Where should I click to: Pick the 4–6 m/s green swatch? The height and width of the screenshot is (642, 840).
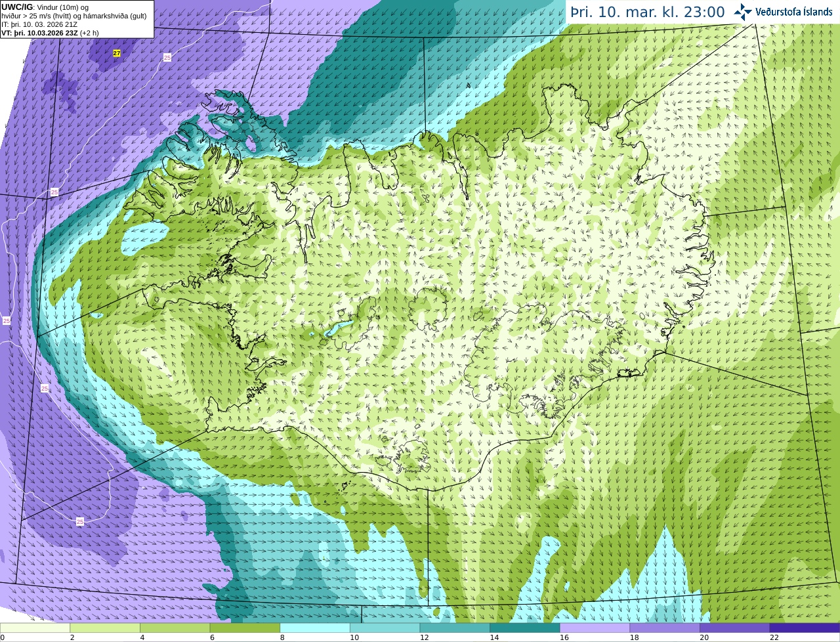[175, 628]
